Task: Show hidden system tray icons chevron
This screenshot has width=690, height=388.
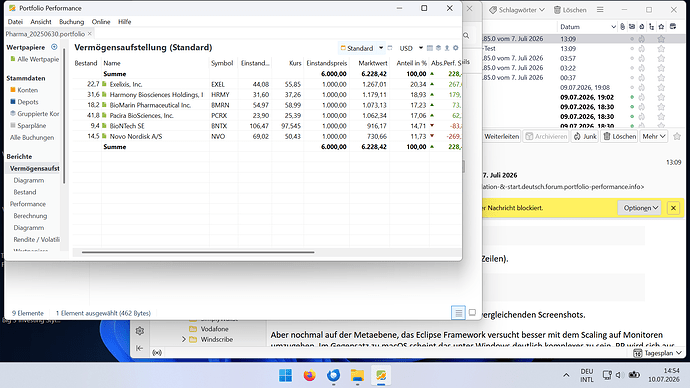Action: pyautogui.click(x=566, y=375)
